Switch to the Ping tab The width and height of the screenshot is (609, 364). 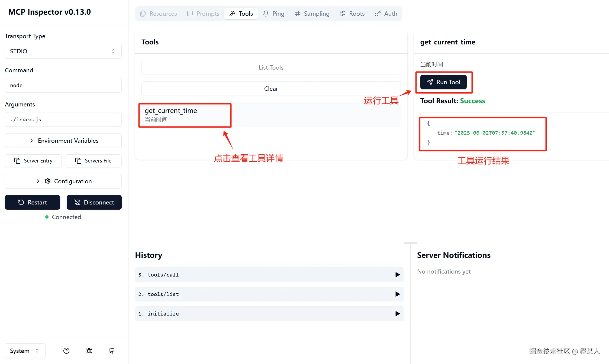point(274,14)
